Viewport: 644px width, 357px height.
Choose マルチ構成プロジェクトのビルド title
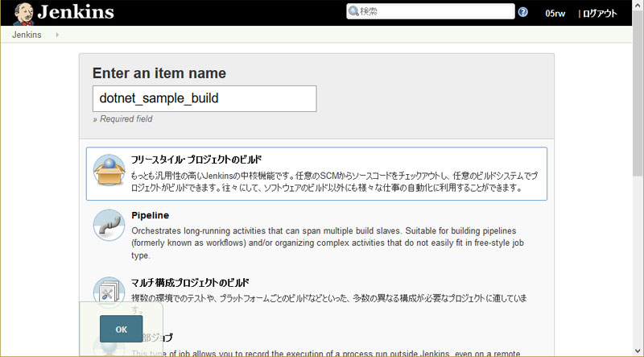(190, 283)
